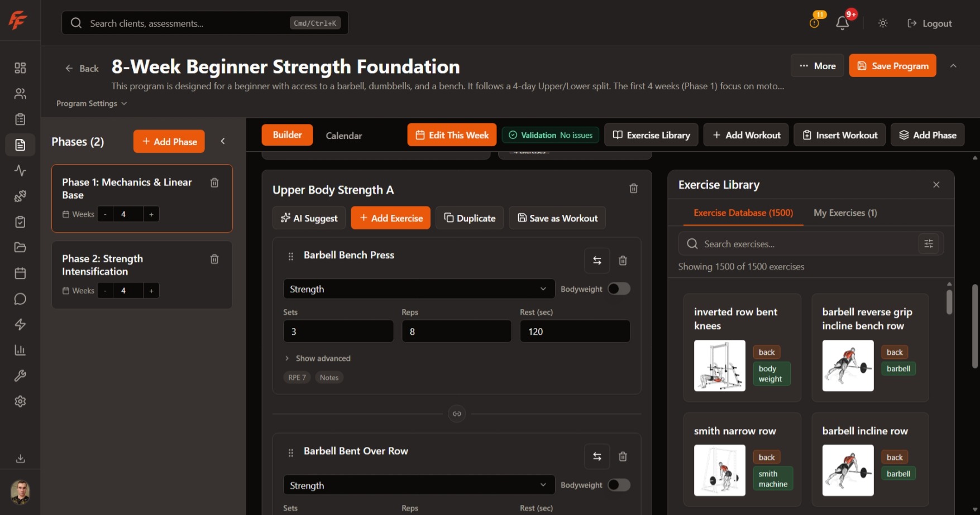980x515 pixels.
Task: Open the dashboard grid icon in sidebar
Action: click(x=20, y=68)
